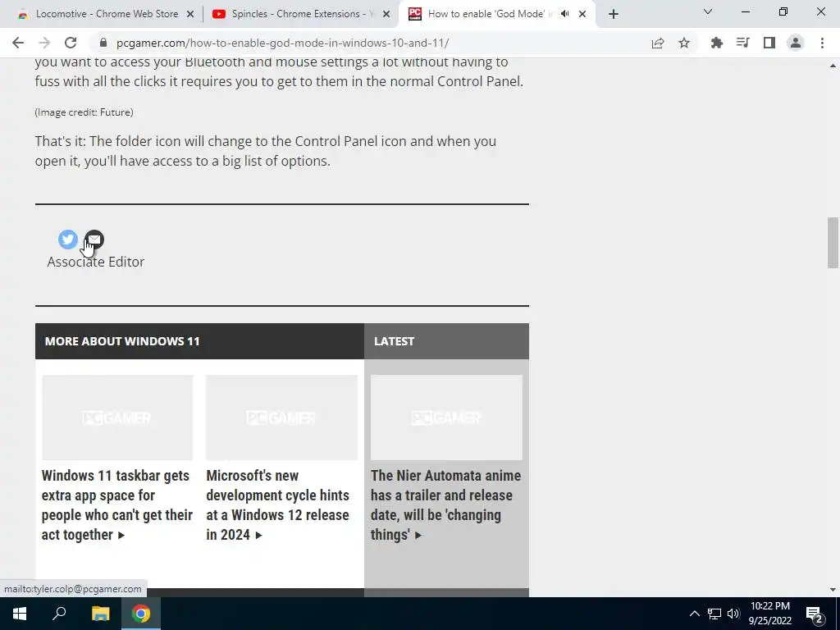Open the Extensions puzzle icon
The height and width of the screenshot is (630, 840).
(717, 43)
